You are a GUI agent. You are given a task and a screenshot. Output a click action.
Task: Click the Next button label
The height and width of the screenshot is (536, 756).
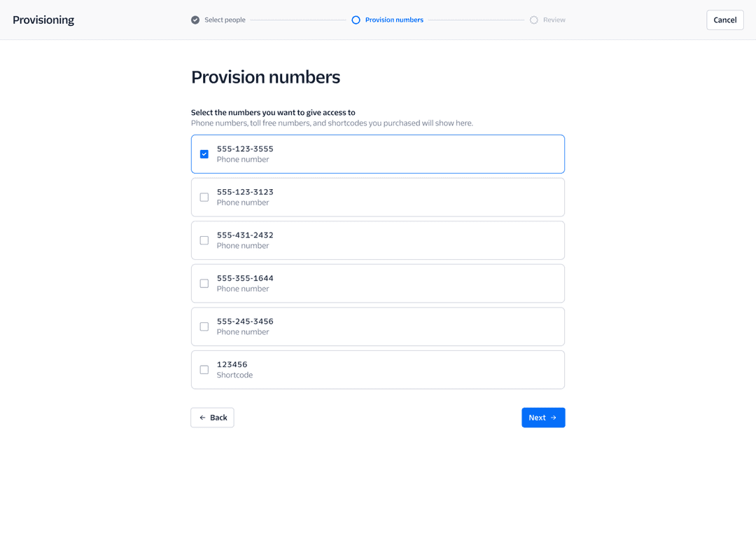pos(537,418)
